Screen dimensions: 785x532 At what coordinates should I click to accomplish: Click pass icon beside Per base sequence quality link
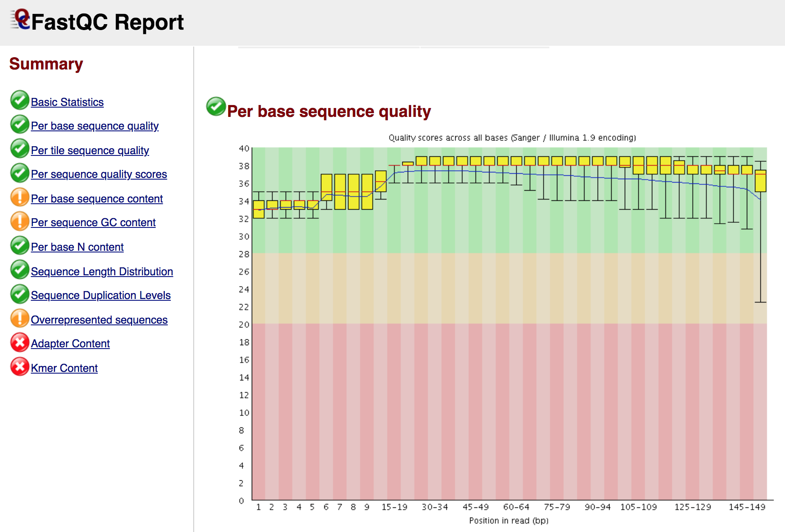click(x=19, y=125)
